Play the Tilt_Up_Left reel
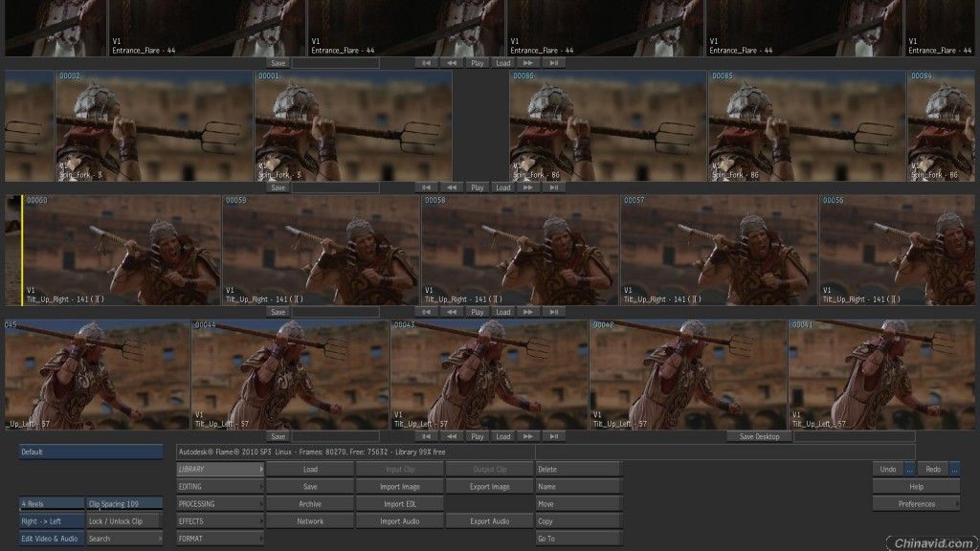This screenshot has height=551, width=980. click(477, 436)
